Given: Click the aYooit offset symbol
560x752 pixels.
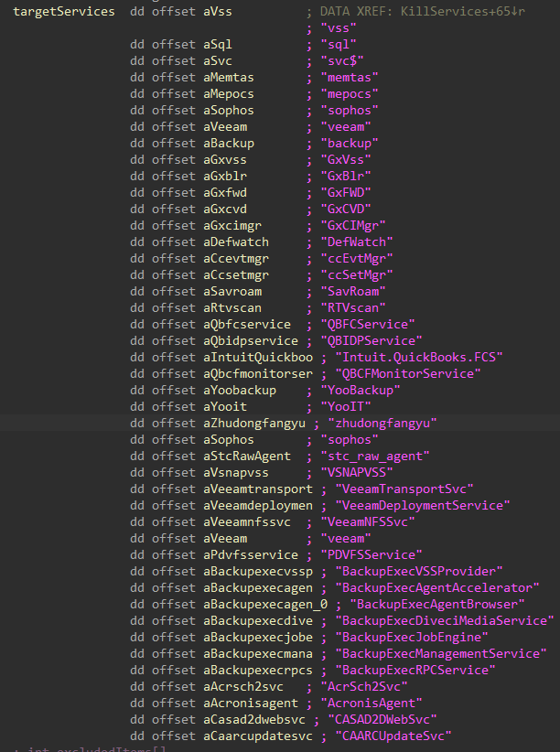Looking at the screenshot, I should click(225, 407).
